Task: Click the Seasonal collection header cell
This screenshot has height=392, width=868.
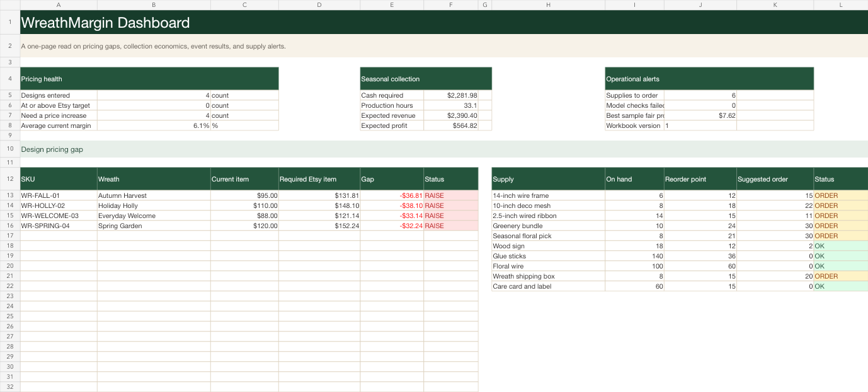Action: coord(426,79)
